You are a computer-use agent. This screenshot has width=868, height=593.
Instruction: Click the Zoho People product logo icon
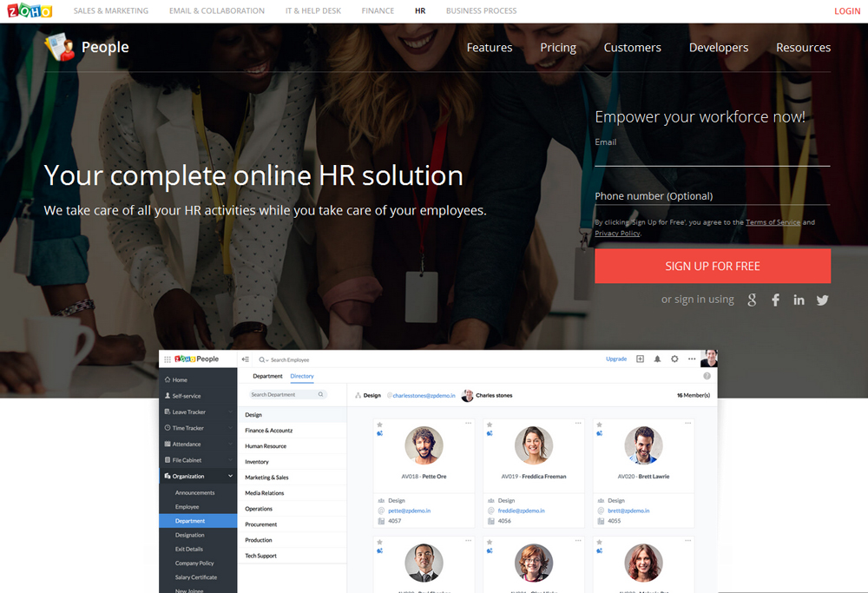(60, 47)
